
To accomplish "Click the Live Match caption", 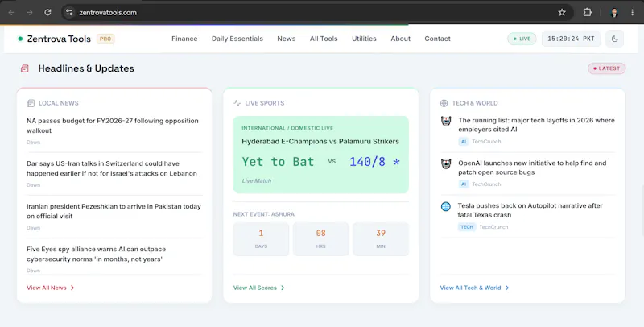I will pyautogui.click(x=257, y=180).
